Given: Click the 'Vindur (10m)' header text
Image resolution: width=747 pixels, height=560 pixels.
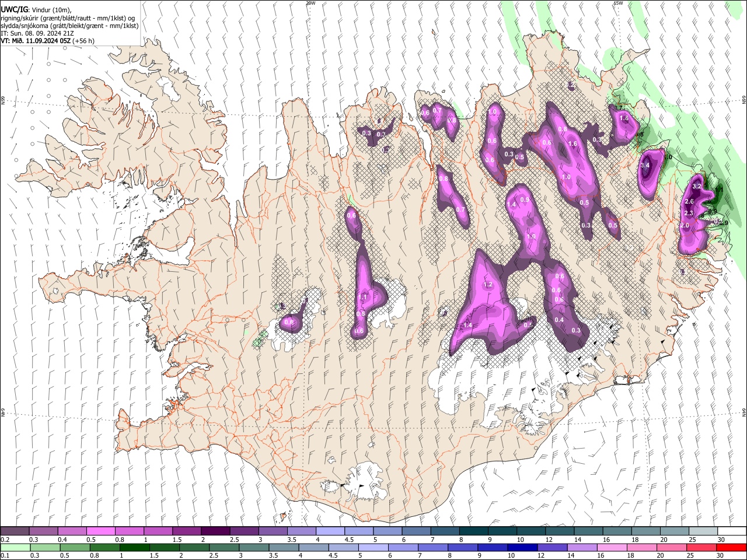Looking at the screenshot, I should (x=50, y=10).
